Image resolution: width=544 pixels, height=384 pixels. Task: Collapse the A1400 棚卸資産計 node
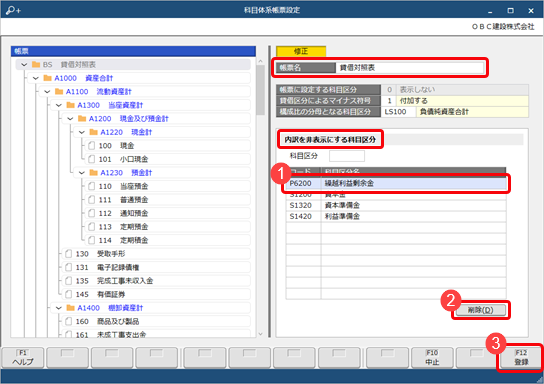coord(59,308)
